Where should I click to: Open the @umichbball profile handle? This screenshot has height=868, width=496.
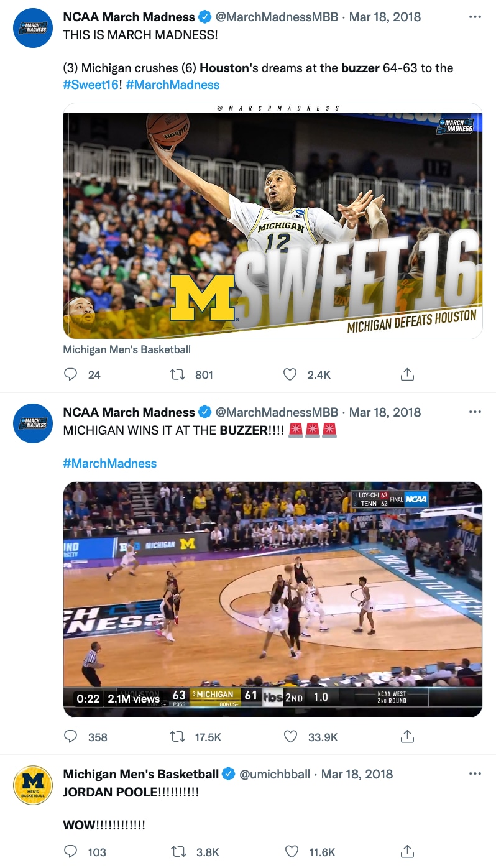(275, 774)
